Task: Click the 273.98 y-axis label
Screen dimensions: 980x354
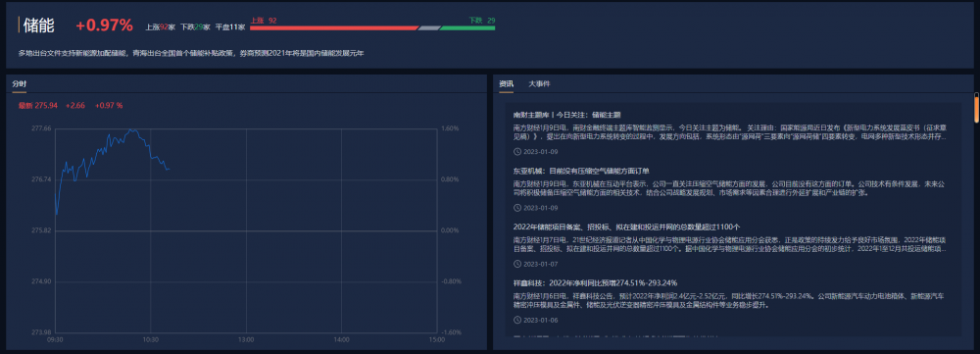Action: point(41,332)
